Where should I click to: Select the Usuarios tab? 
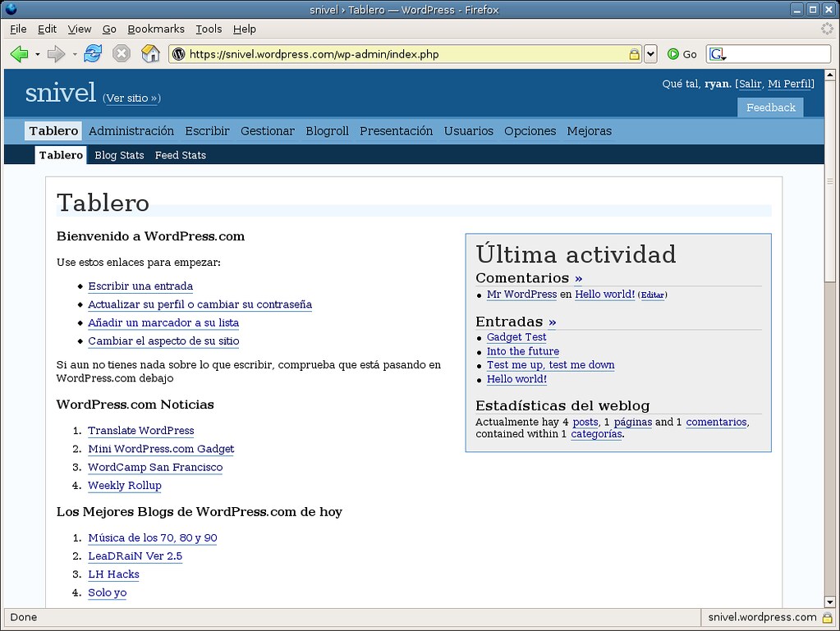click(x=469, y=131)
